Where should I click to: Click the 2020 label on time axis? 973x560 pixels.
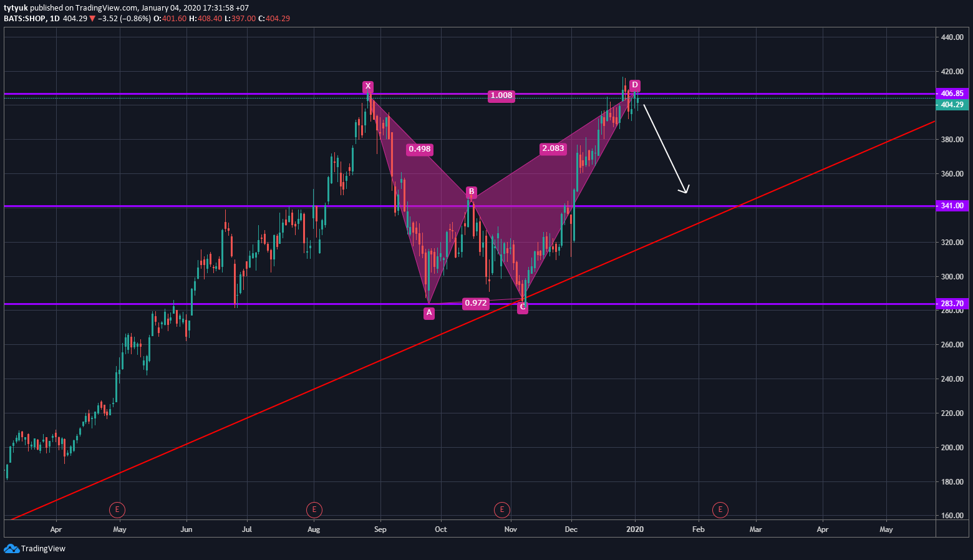[x=635, y=529]
